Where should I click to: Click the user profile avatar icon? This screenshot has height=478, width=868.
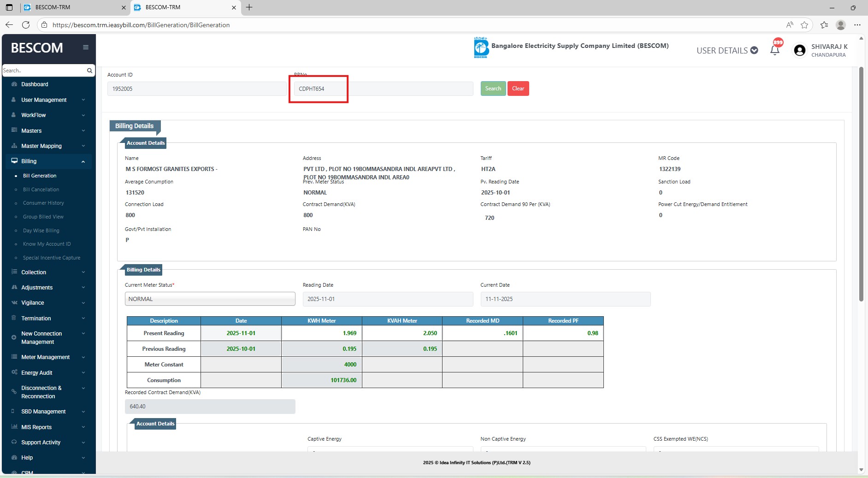pos(800,50)
